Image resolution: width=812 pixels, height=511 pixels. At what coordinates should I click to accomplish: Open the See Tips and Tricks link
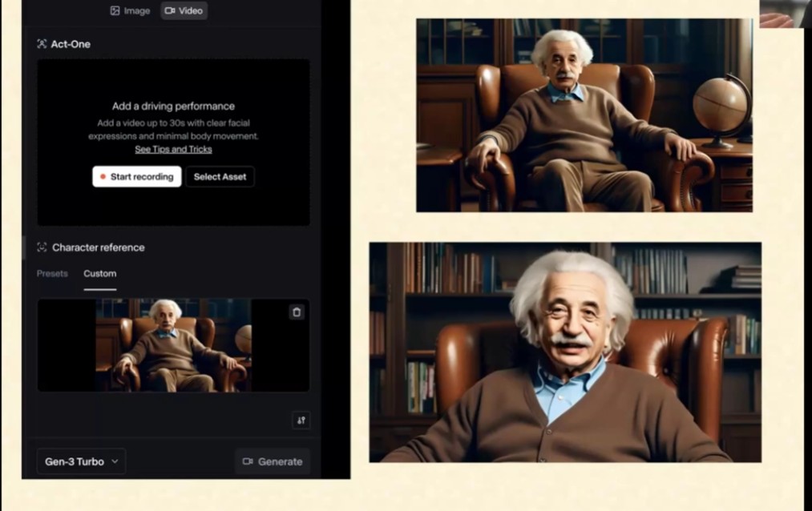pyautogui.click(x=173, y=149)
